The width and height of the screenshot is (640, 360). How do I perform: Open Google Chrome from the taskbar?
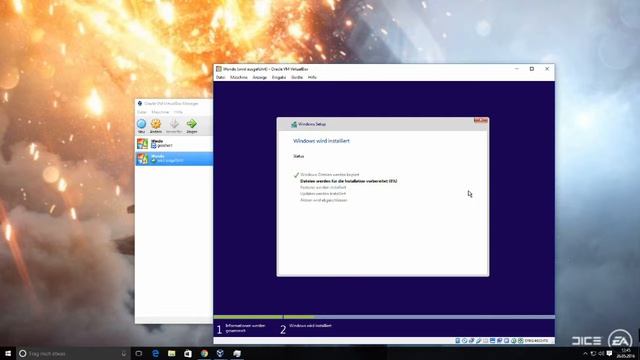point(204,353)
